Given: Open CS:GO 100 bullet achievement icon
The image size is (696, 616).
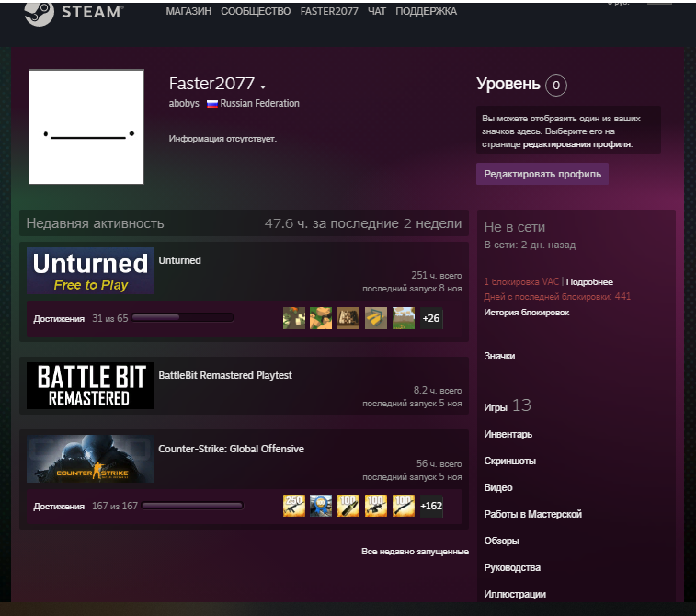Looking at the screenshot, I should click(x=348, y=506).
